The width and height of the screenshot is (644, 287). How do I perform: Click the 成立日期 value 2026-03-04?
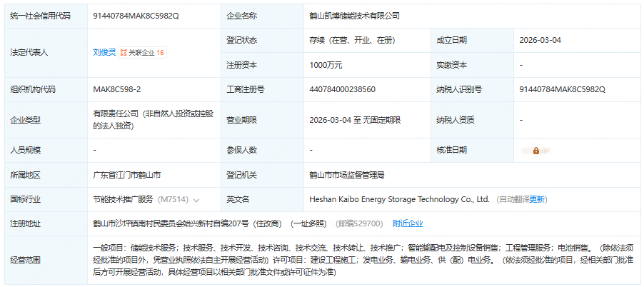(x=540, y=40)
